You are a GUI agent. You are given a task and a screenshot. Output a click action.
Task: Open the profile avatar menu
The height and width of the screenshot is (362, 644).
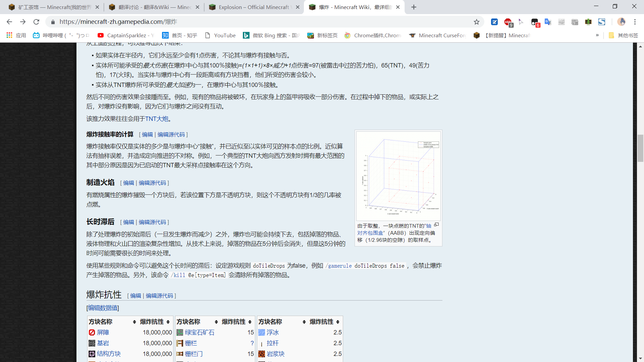(621, 22)
